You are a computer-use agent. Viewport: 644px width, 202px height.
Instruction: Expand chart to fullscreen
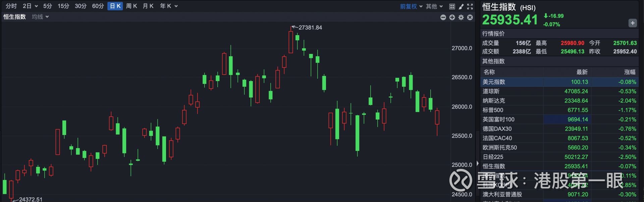pos(470,6)
